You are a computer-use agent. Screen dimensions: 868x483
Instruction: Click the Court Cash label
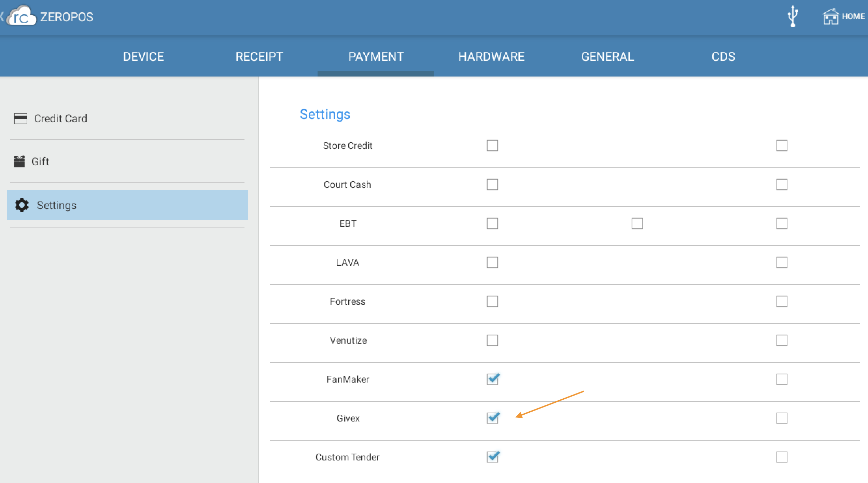[347, 184]
